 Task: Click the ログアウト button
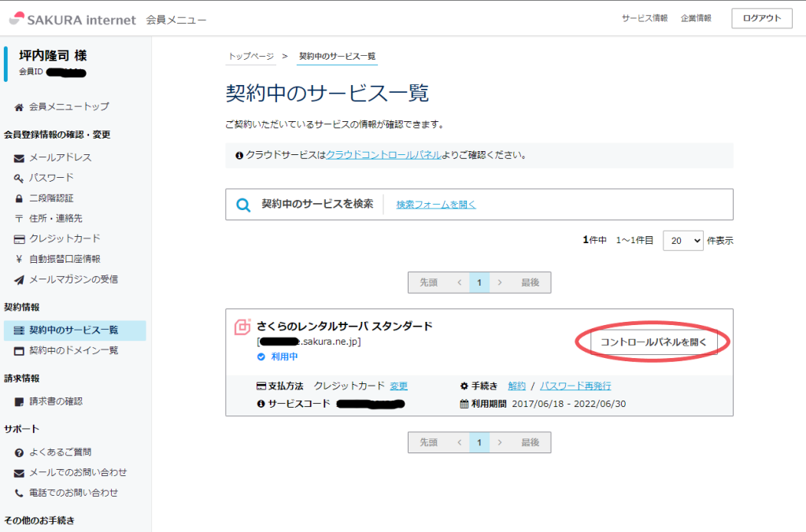(762, 19)
